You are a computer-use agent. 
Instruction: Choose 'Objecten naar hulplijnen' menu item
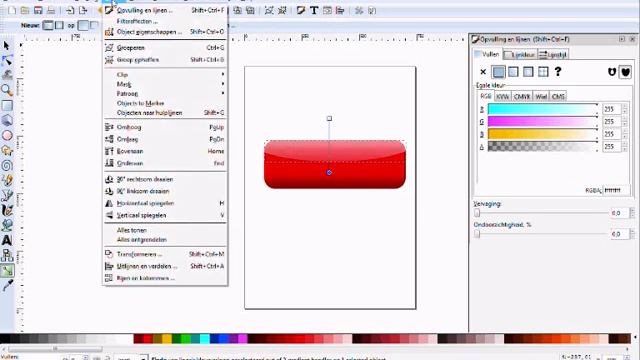(x=165, y=113)
